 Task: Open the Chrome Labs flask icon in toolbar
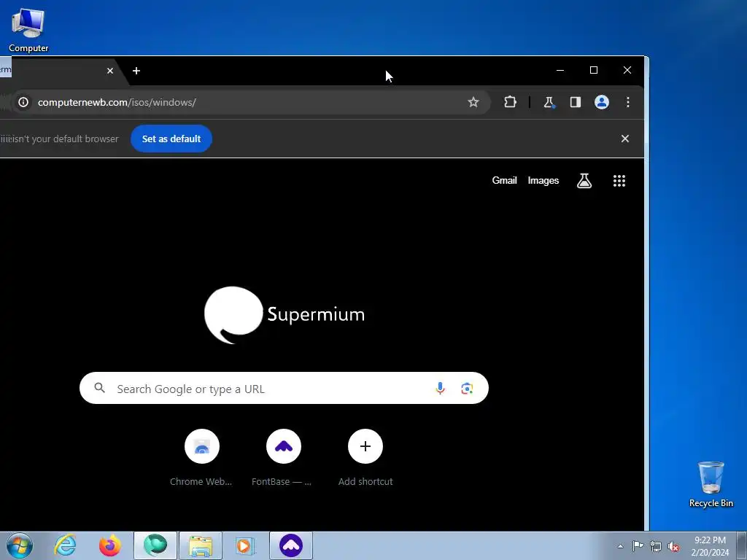(549, 102)
